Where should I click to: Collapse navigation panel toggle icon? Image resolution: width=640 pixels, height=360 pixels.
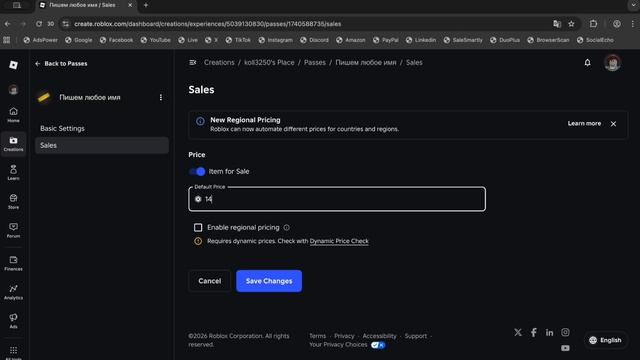pyautogui.click(x=193, y=62)
